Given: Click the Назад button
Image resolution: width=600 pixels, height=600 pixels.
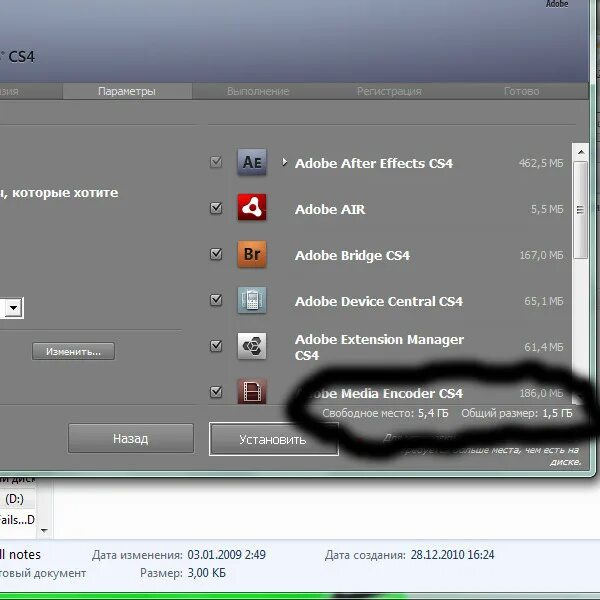Looking at the screenshot, I should [x=131, y=438].
